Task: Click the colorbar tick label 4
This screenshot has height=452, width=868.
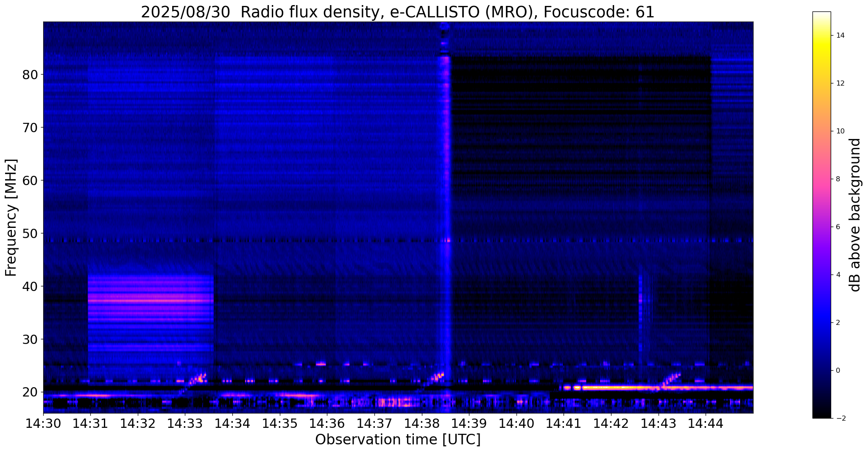Action: (x=838, y=275)
